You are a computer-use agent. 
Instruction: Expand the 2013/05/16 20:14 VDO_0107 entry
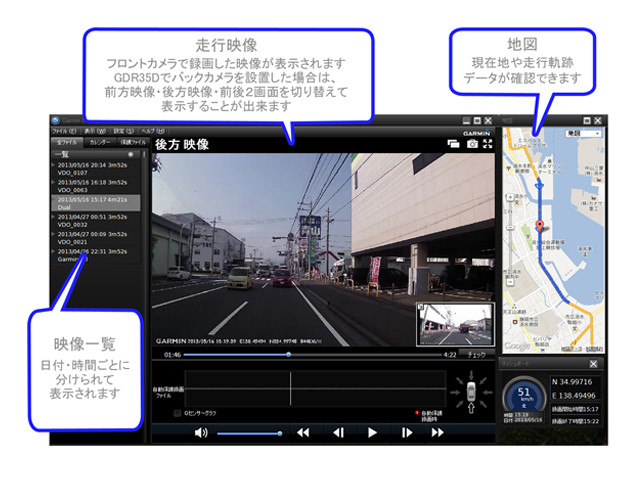click(53, 165)
